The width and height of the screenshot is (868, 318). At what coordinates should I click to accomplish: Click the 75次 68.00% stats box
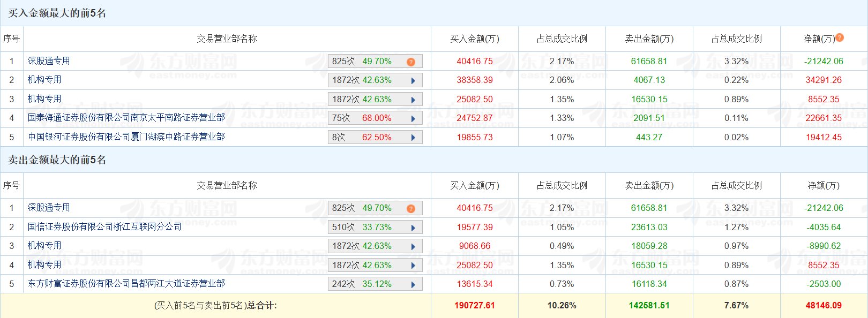(x=370, y=118)
